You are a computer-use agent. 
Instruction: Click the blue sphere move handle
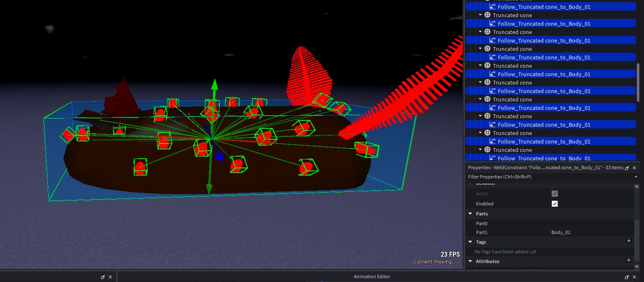[x=219, y=157]
